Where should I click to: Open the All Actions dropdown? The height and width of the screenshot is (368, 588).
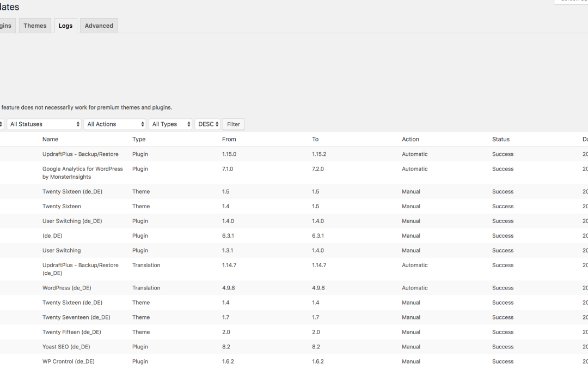[115, 124]
